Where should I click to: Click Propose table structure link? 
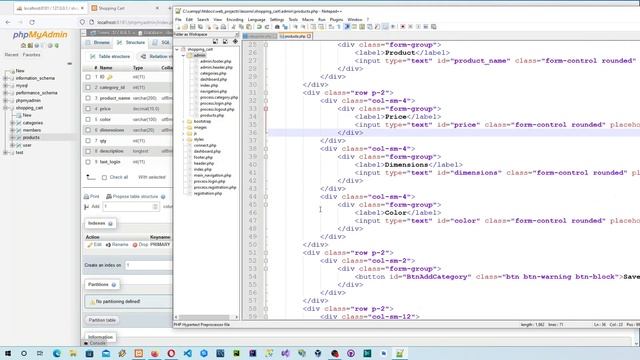pyautogui.click(x=136, y=197)
